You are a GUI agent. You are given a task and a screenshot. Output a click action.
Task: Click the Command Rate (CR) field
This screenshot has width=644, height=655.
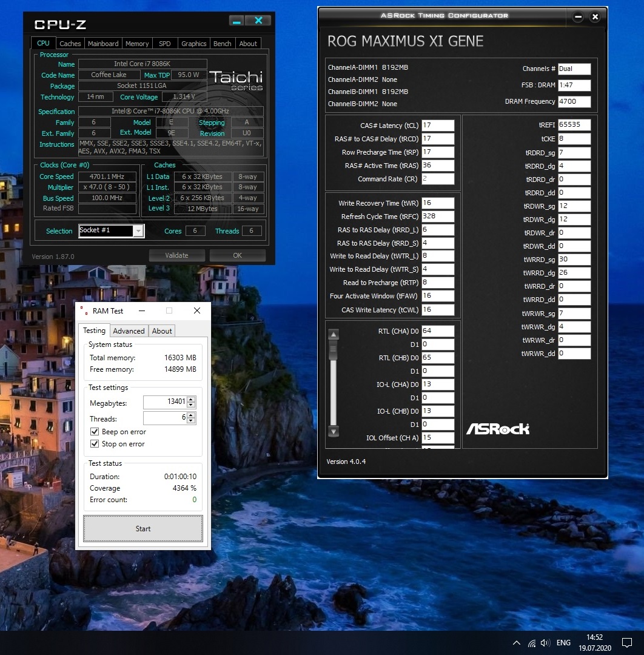click(438, 179)
